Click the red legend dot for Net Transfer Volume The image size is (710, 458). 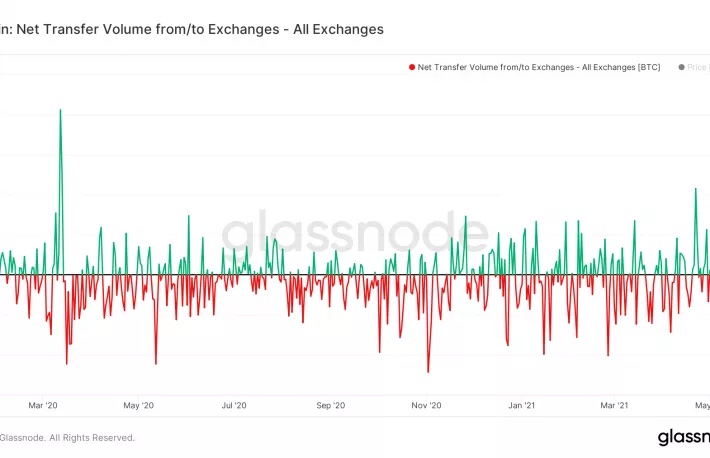[x=411, y=67]
